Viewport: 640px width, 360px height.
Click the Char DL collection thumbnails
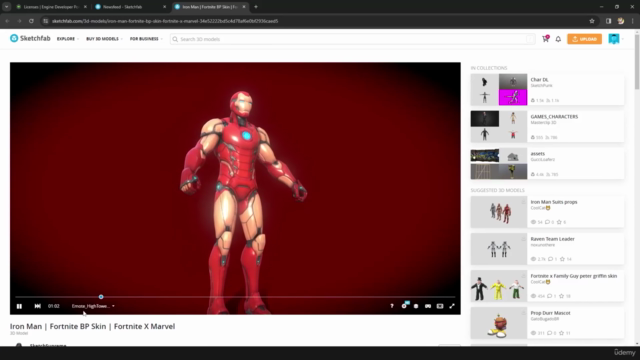(x=499, y=89)
